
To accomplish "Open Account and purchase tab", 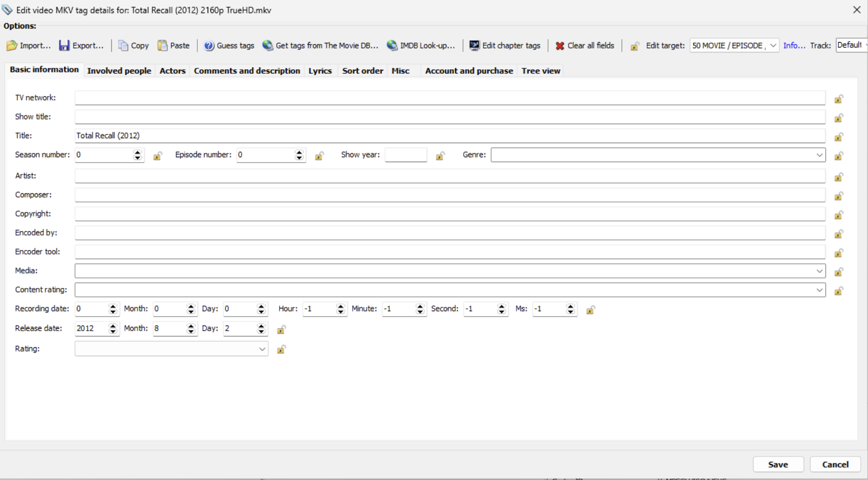I will [x=469, y=71].
